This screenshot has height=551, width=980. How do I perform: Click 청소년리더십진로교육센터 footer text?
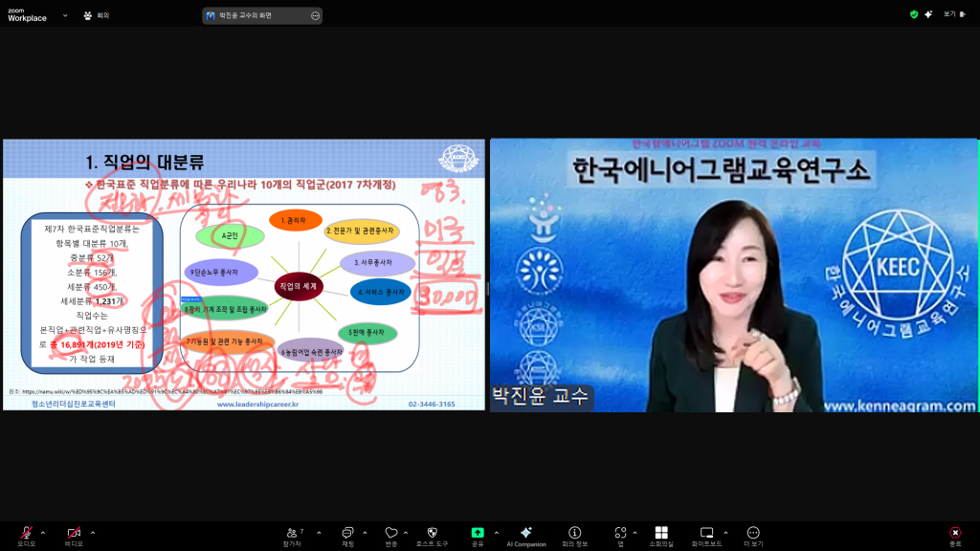73,405
